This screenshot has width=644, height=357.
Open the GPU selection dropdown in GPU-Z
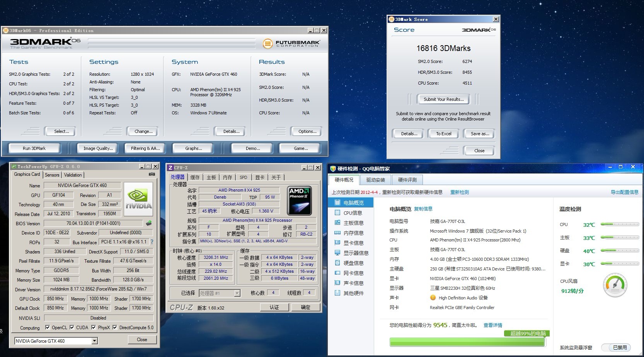(94, 341)
